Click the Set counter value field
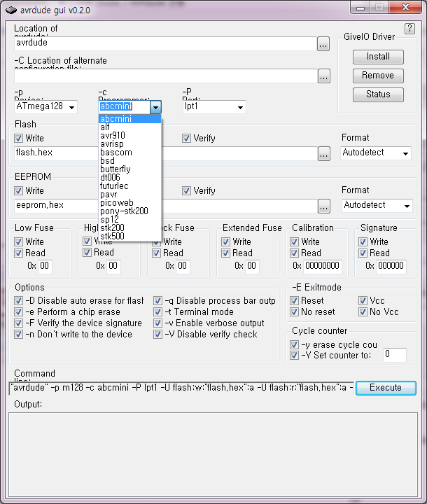 (x=395, y=355)
